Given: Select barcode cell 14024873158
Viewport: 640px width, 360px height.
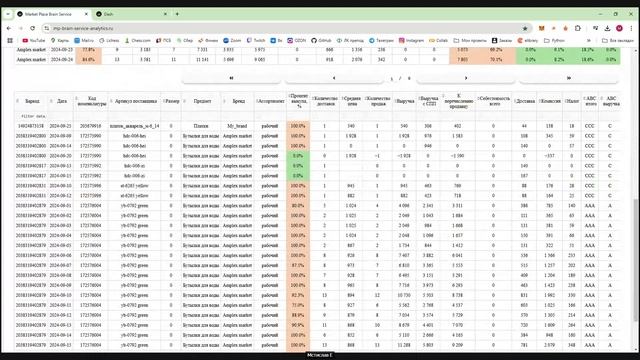Looking at the screenshot, I should pos(31,126).
